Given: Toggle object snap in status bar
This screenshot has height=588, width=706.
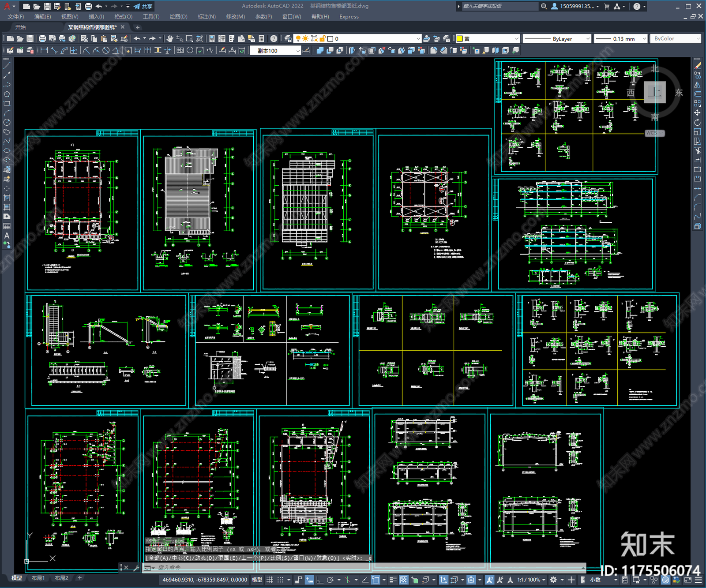Looking at the screenshot, I should point(376,580).
